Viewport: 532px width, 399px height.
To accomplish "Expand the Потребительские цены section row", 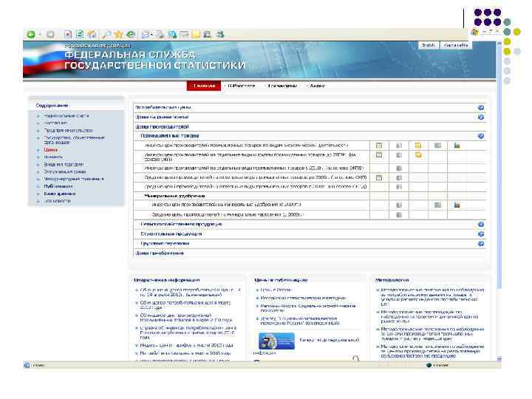I will [x=310, y=108].
